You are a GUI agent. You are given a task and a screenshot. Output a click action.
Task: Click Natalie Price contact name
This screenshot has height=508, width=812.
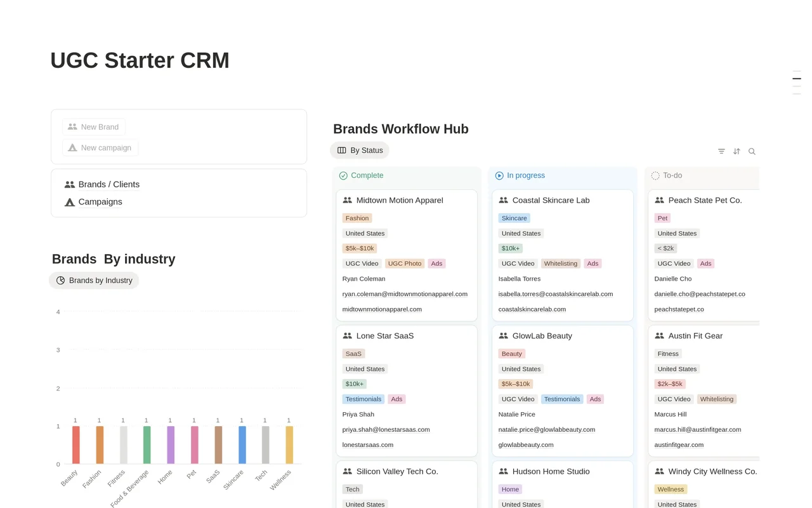517,415
